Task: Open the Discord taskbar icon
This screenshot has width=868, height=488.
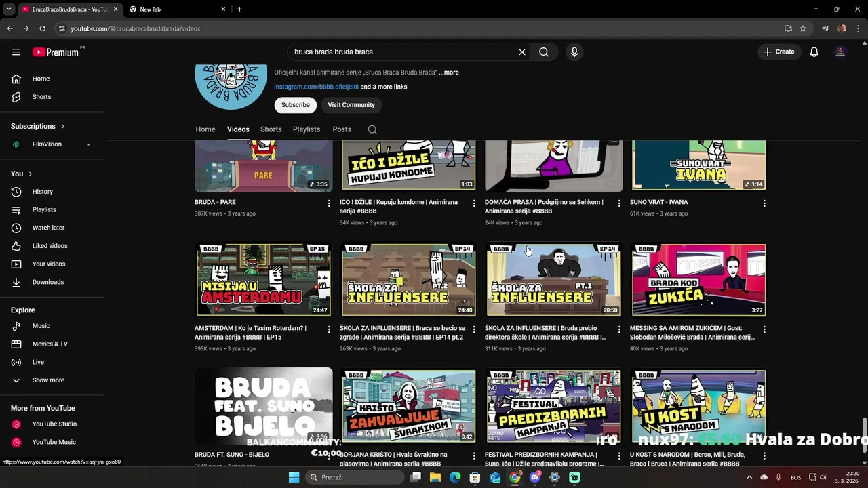Action: coord(534,477)
